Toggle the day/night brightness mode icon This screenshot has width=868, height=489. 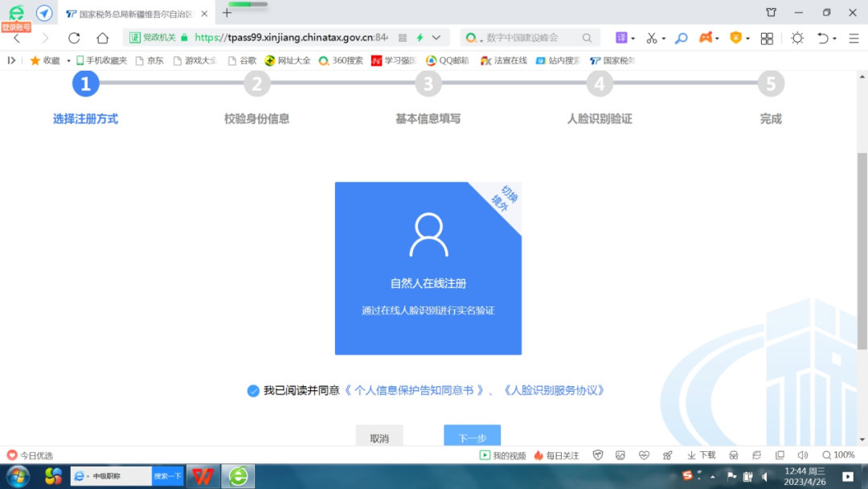[x=796, y=38]
